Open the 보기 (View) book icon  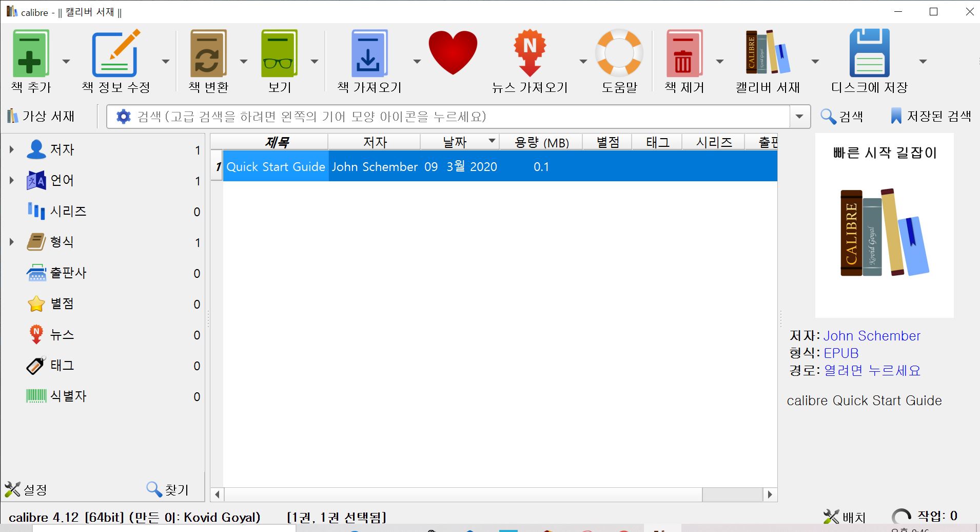(279, 53)
